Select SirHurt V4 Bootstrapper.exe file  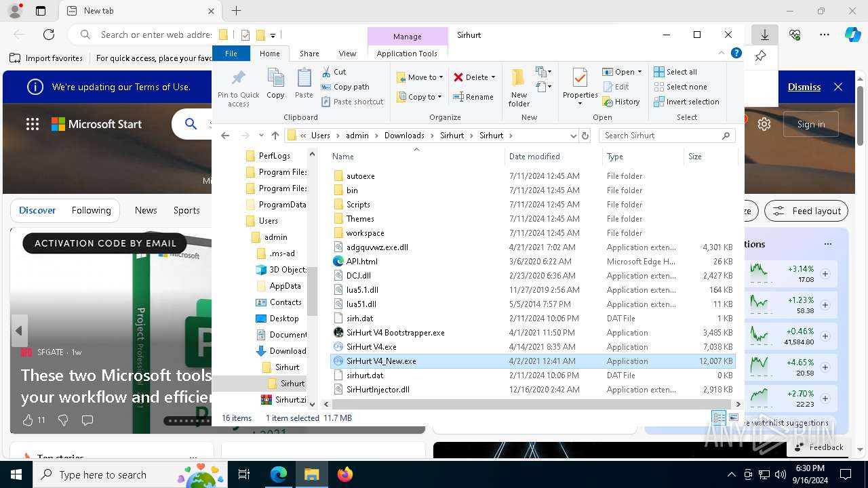(395, 333)
